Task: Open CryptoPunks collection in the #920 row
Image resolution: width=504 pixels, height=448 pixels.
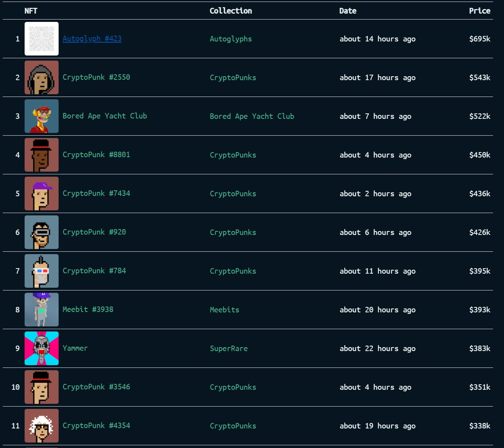Action: [x=233, y=232]
